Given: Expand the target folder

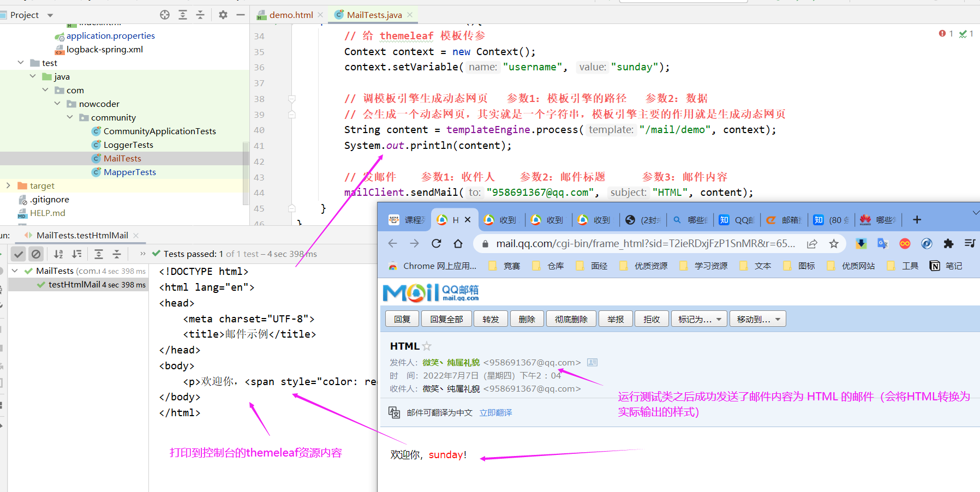Looking at the screenshot, I should [x=8, y=185].
